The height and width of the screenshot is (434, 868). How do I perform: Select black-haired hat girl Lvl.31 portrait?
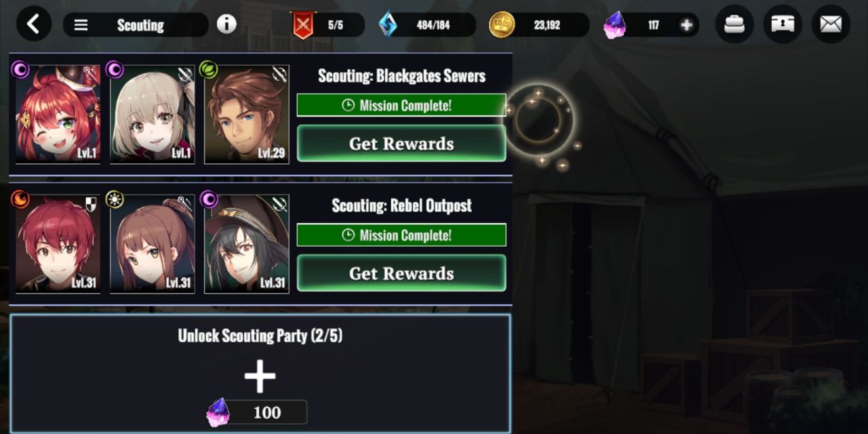coord(247,244)
